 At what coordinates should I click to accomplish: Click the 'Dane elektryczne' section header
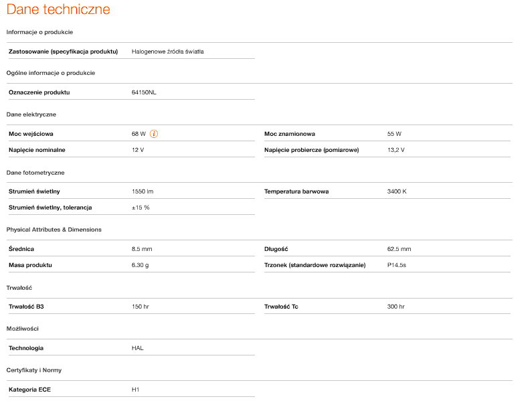[31, 114]
